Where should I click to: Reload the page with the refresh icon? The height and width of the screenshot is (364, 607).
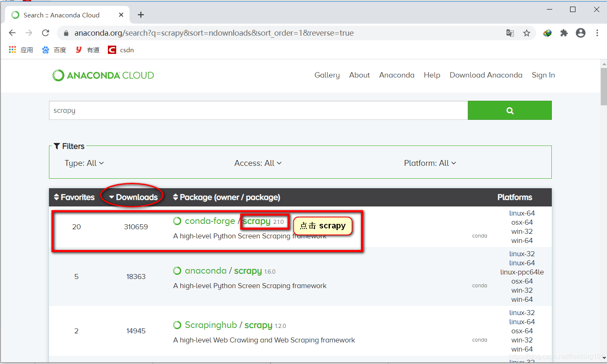click(46, 33)
